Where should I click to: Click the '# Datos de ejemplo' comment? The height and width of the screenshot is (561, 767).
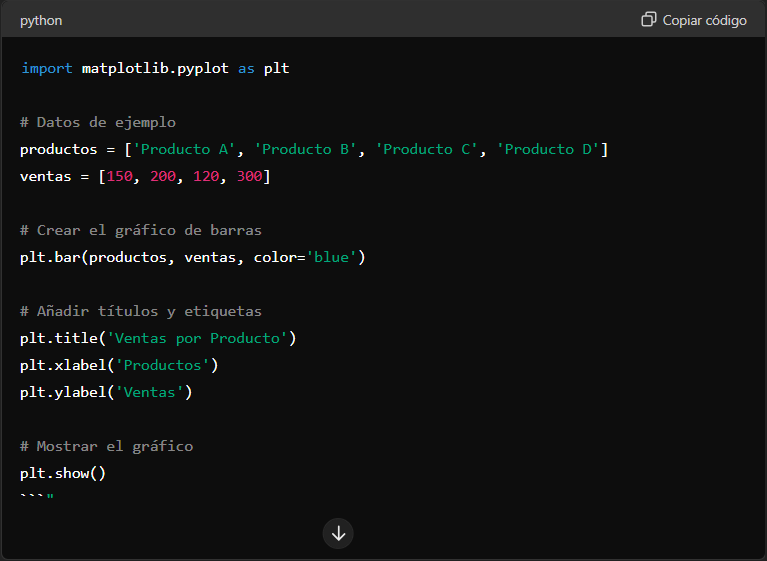98,122
